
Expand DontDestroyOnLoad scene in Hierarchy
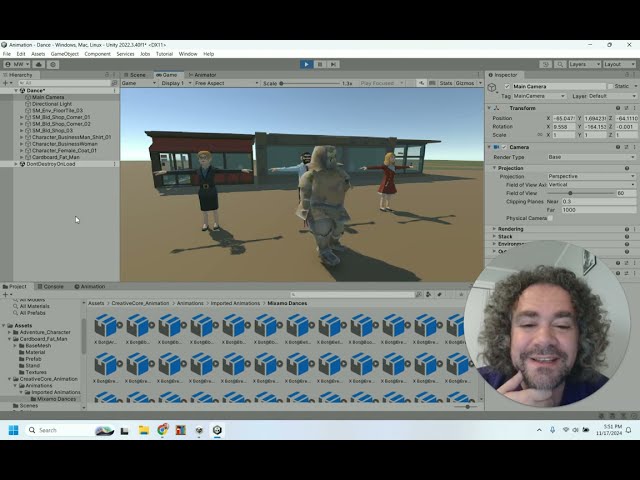pyautogui.click(x=16, y=164)
